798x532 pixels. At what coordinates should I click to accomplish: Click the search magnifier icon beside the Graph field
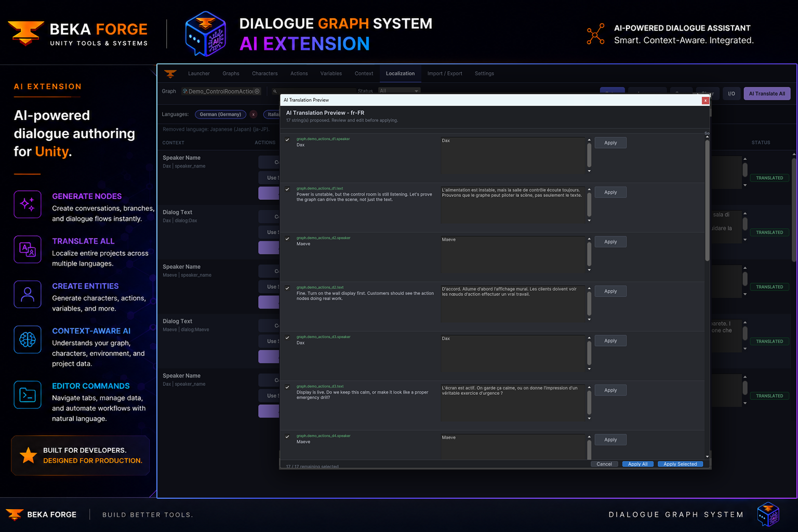275,91
